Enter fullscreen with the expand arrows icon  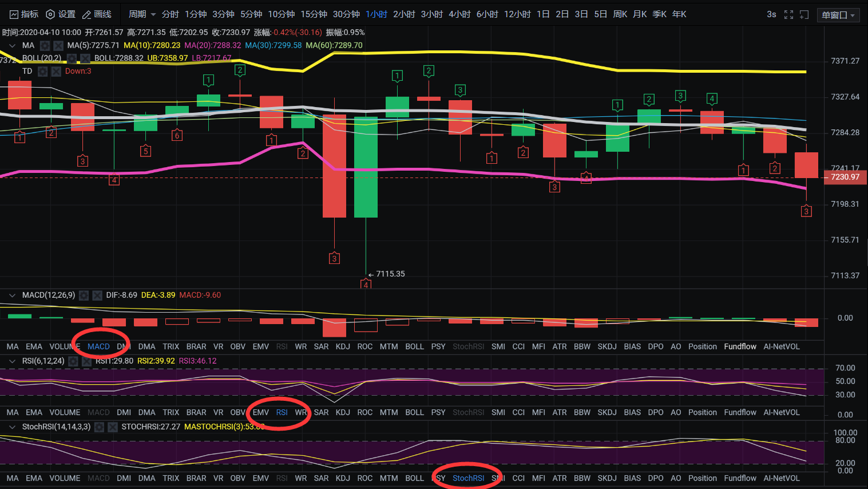pos(788,14)
